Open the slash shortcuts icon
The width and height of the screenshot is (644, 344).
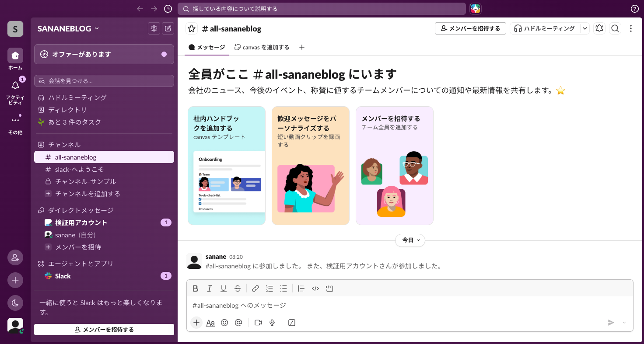292,323
